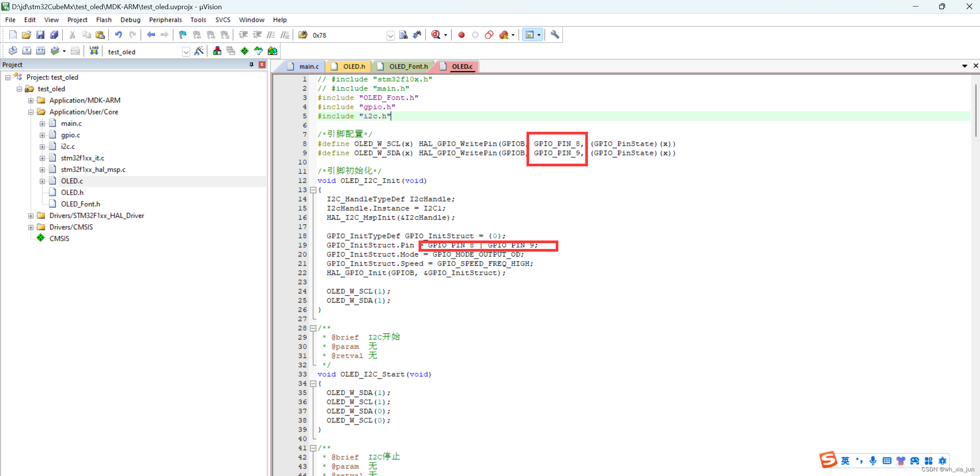Build the test_oled target

pyautogui.click(x=27, y=50)
